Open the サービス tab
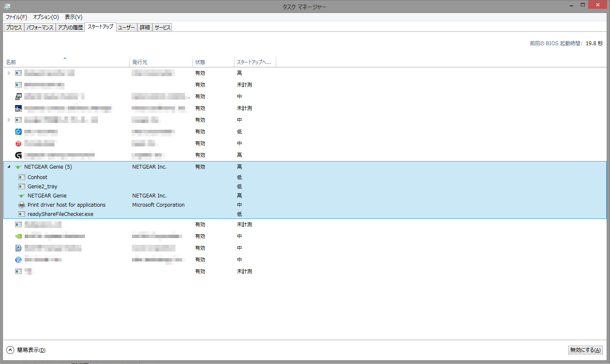The height and width of the screenshot is (364, 610). [162, 28]
